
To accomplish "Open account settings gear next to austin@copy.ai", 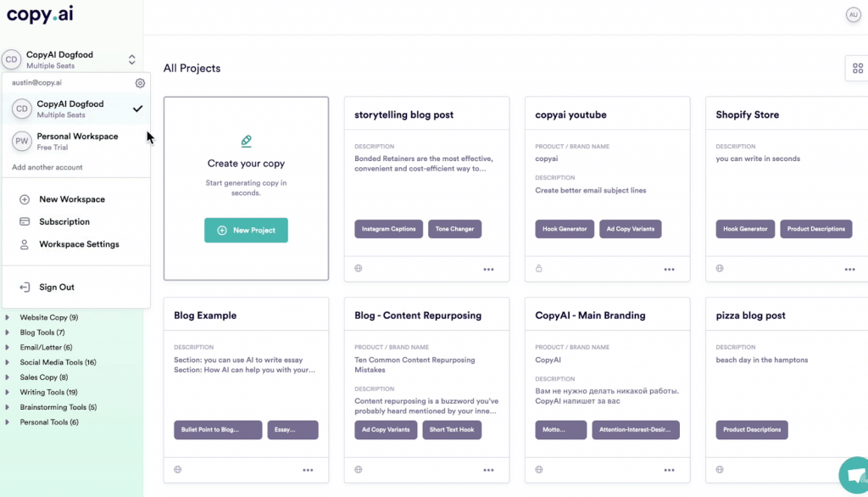I will click(140, 83).
